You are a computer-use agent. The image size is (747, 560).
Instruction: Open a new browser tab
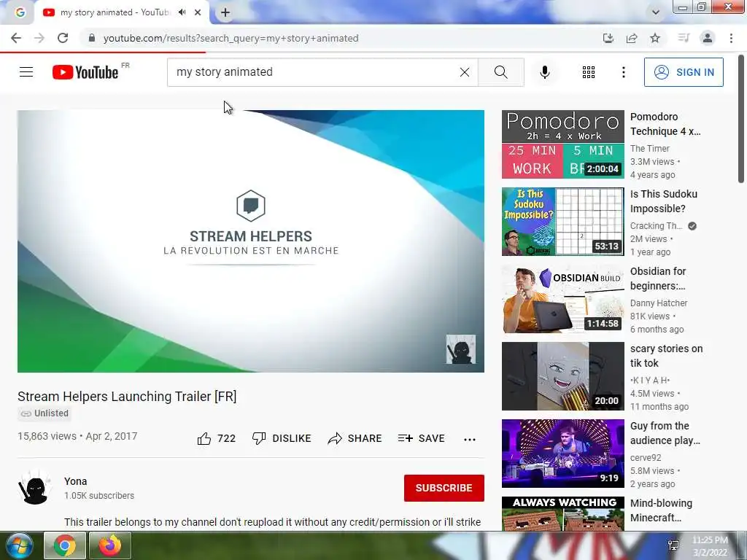coord(225,12)
